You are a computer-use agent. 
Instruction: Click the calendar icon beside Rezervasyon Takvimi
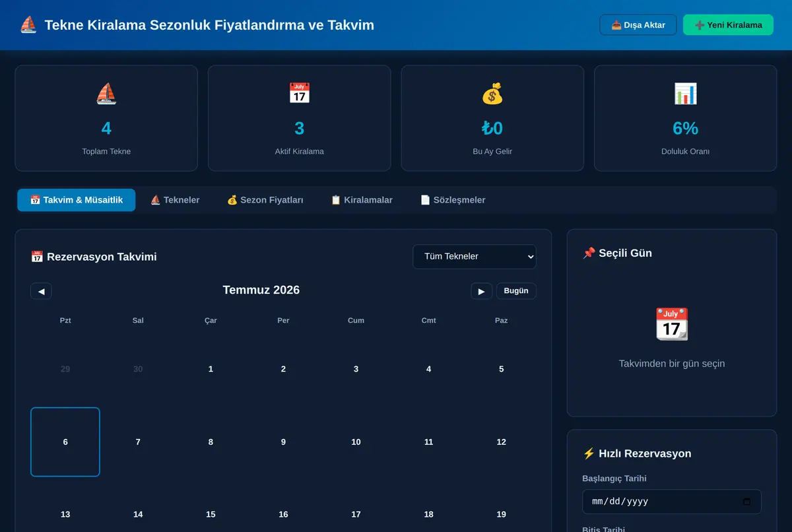tap(37, 257)
